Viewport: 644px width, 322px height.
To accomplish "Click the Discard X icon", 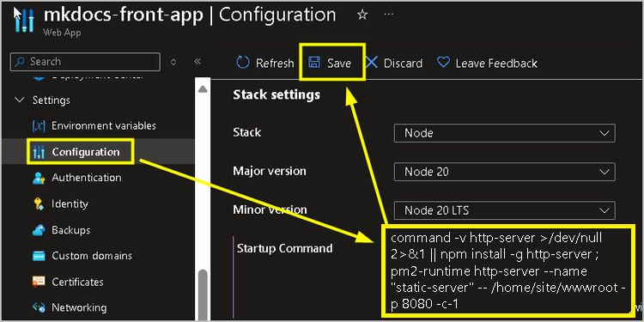I will pyautogui.click(x=372, y=63).
